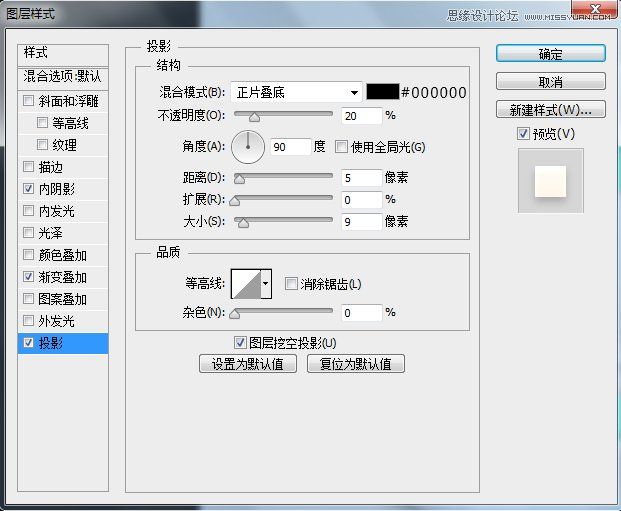Click the 距离 value field showing 5
621x511 pixels.
tap(362, 178)
